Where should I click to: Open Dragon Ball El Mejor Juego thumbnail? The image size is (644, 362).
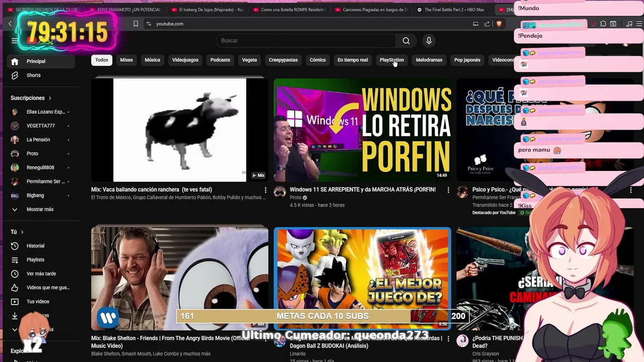(x=362, y=278)
